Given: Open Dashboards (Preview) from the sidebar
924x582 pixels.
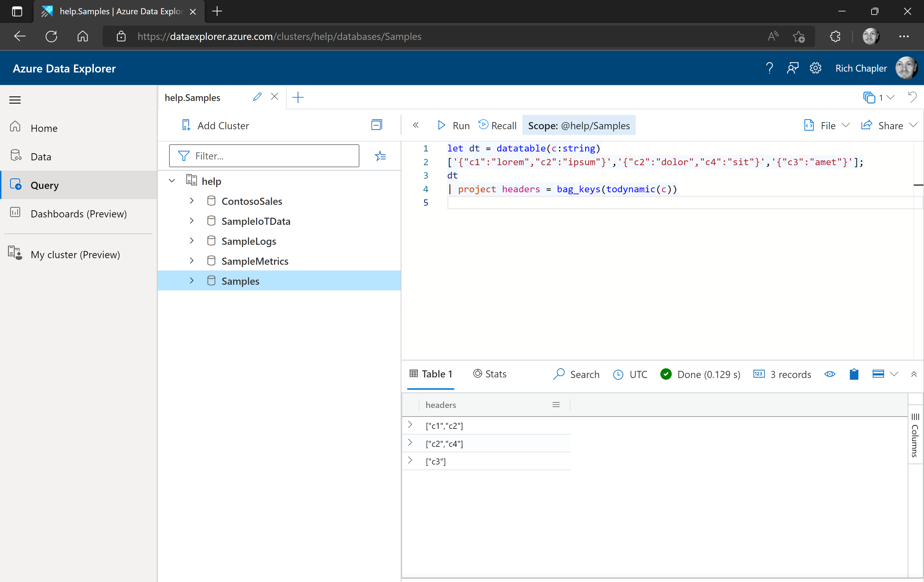Looking at the screenshot, I should click(79, 213).
